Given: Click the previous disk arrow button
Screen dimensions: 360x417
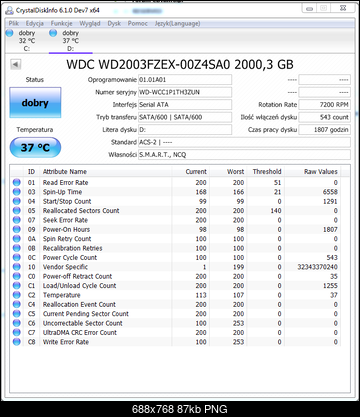Looking at the screenshot, I should 16,64.
